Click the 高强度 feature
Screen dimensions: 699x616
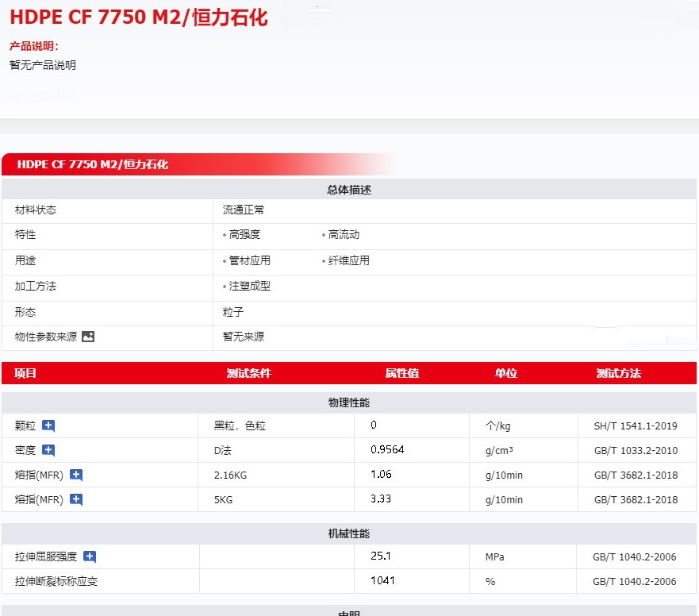(244, 234)
